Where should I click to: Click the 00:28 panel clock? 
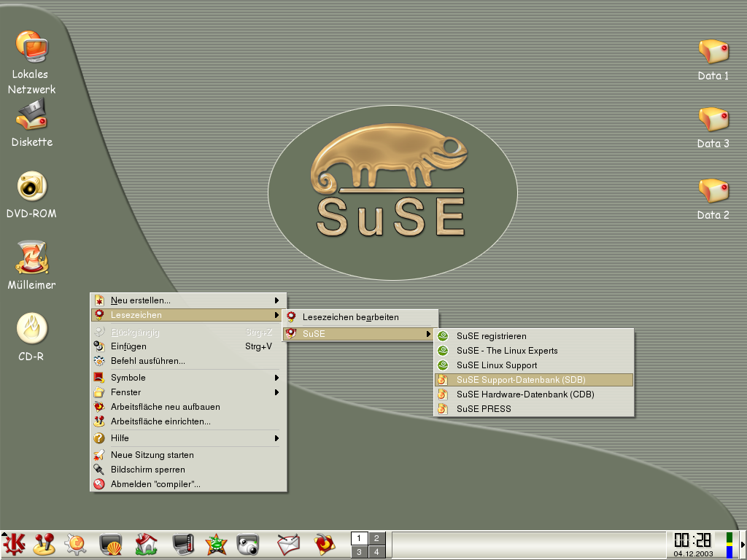[x=693, y=540]
